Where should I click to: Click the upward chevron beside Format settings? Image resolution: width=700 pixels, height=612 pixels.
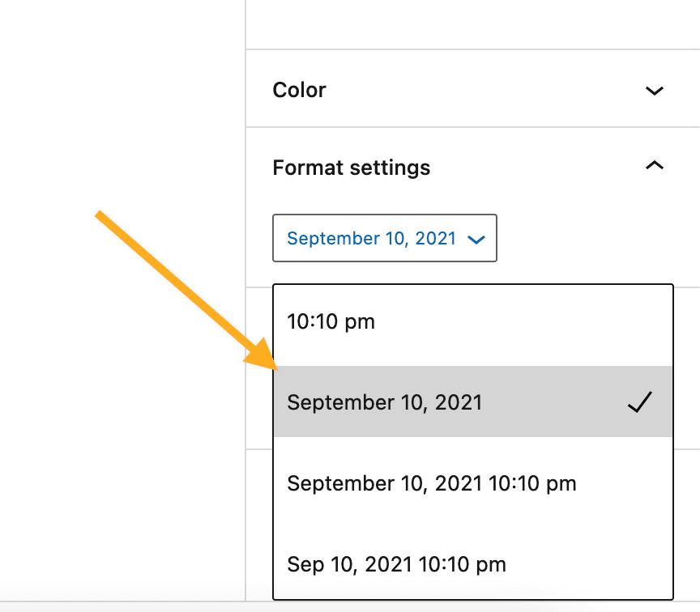click(653, 166)
